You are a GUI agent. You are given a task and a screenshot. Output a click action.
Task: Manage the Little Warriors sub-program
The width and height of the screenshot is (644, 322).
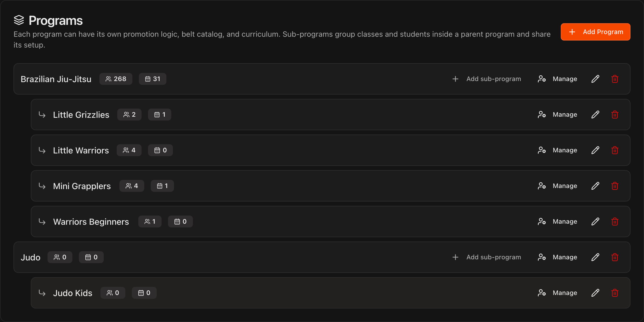(x=557, y=150)
